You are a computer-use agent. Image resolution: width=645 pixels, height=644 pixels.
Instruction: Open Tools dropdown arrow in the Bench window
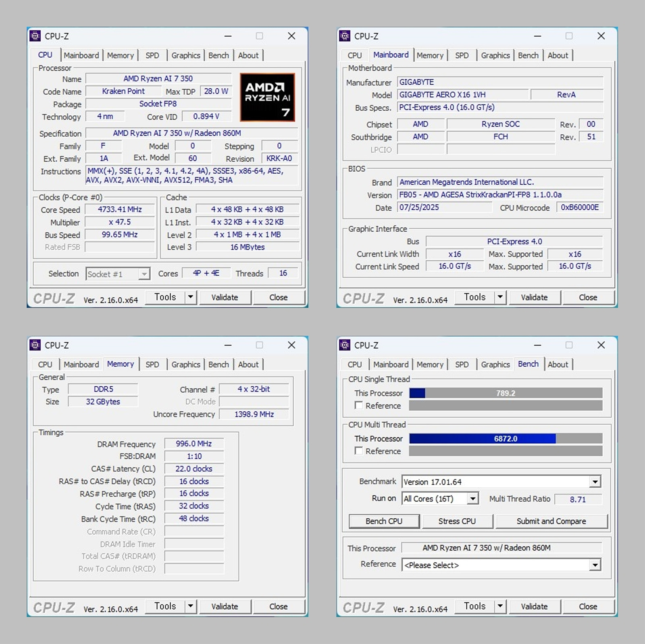click(500, 606)
